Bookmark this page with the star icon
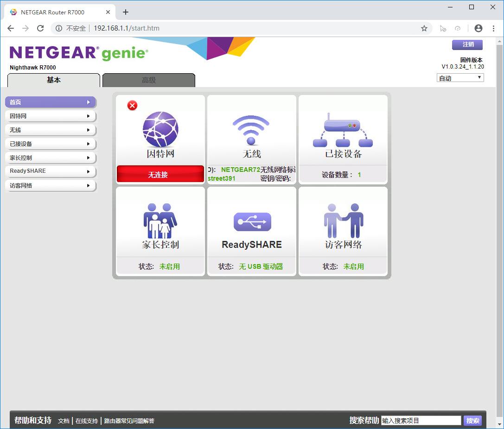The height and width of the screenshot is (429, 504). point(424,28)
